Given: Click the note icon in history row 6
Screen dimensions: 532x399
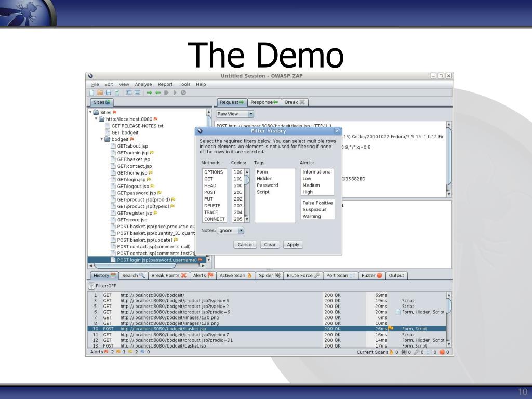Looking at the screenshot, I should [x=398, y=312].
